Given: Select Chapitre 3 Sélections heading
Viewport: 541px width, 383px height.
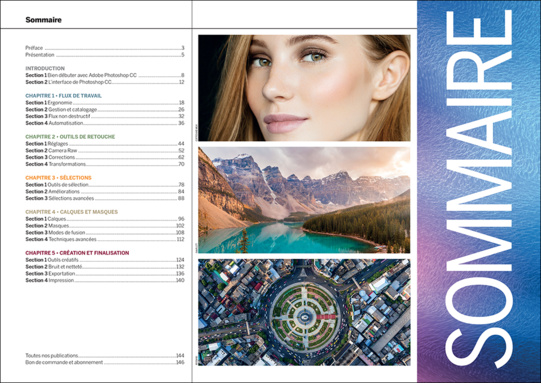Looking at the screenshot, I should 58,178.
